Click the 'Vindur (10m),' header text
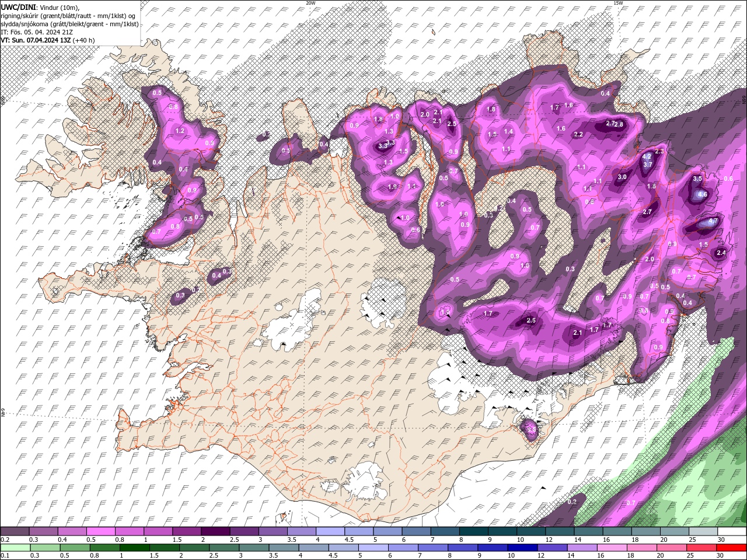Screen dimensions: 747x560 [59, 7]
